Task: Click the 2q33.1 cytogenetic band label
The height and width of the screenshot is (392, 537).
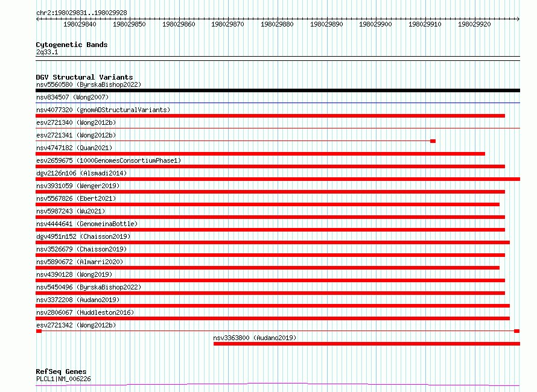Action: [47, 52]
